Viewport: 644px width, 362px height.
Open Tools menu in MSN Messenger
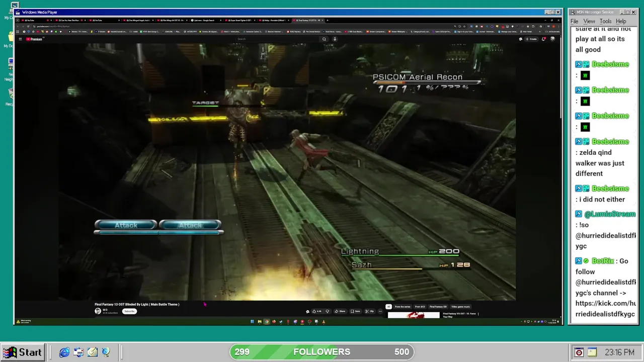(x=606, y=21)
